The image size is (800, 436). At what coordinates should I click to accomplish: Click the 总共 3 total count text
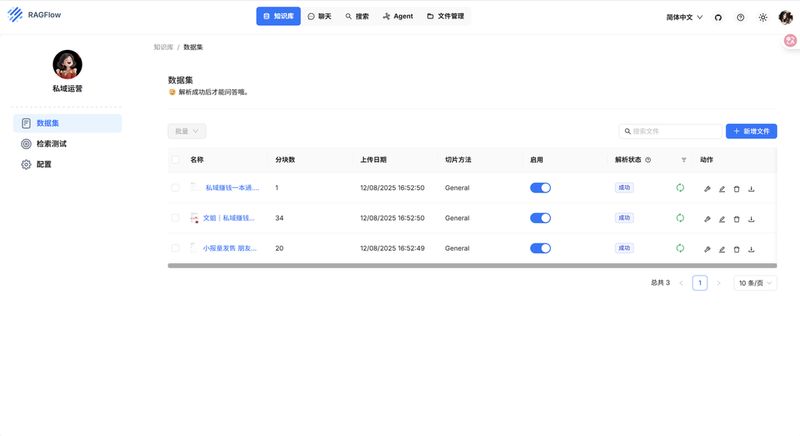pos(660,283)
